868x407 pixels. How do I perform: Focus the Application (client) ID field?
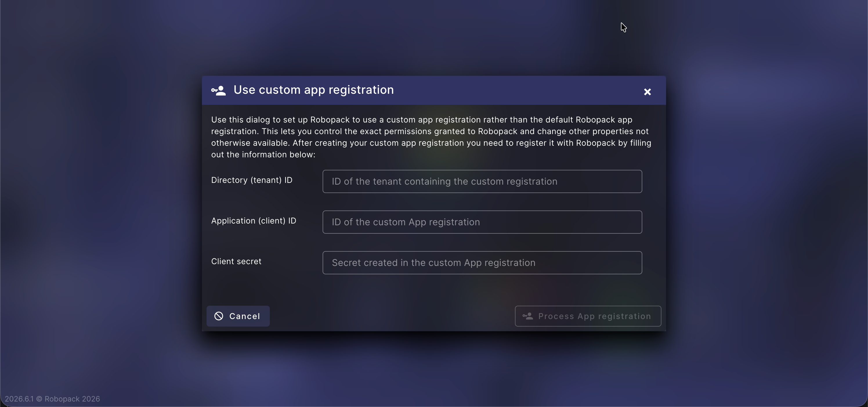click(x=482, y=222)
